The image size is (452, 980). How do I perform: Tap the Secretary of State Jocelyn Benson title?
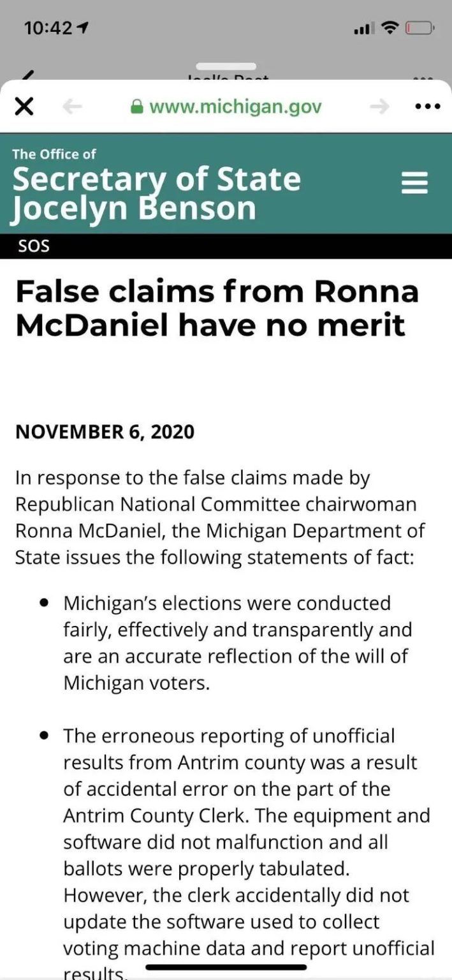pyautogui.click(x=157, y=194)
